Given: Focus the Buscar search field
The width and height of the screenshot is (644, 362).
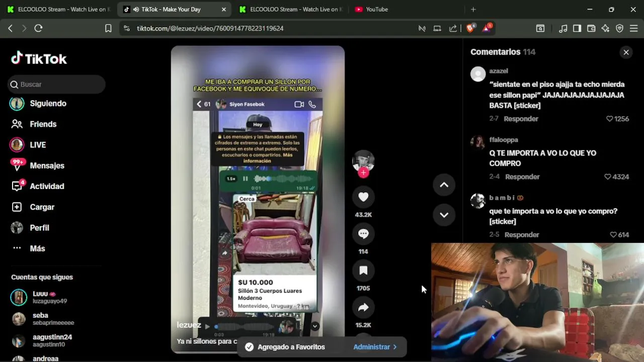Looking at the screenshot, I should (x=56, y=84).
